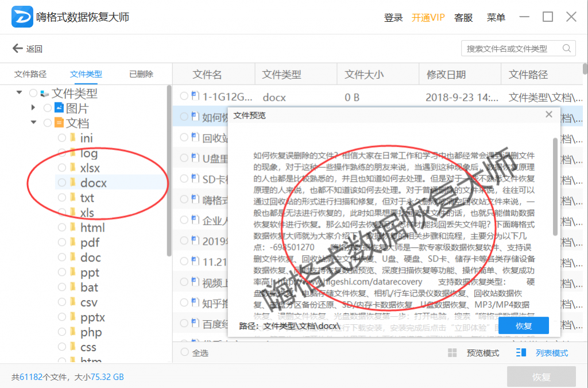Switch to the 已删除 tab
588x388 pixels.
pos(141,74)
